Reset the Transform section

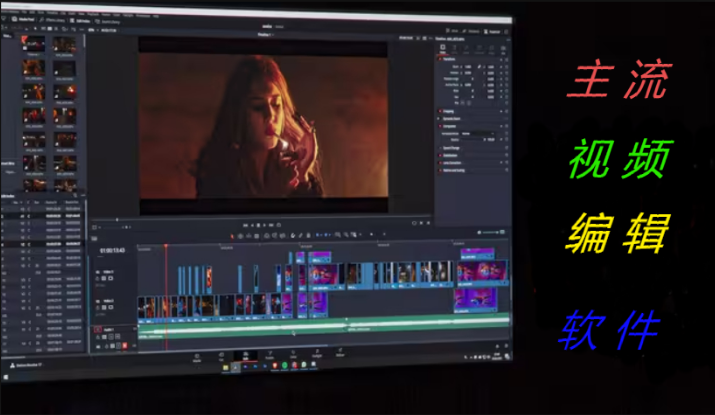tap(506, 59)
